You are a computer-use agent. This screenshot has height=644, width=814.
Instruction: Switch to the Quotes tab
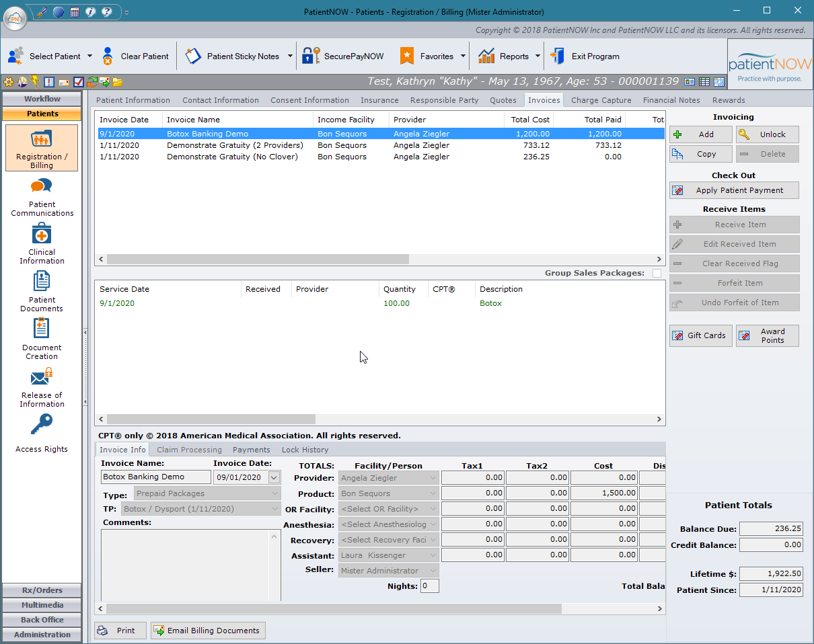(x=503, y=100)
